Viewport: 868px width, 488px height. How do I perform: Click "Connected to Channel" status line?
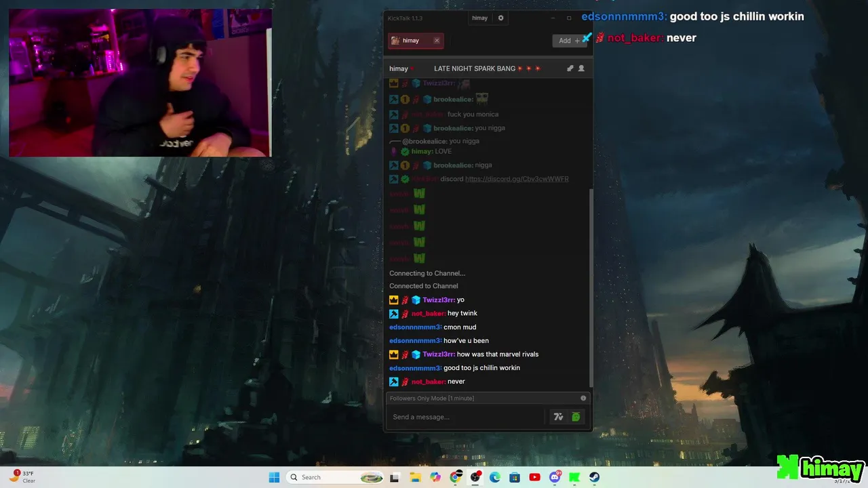click(424, 286)
